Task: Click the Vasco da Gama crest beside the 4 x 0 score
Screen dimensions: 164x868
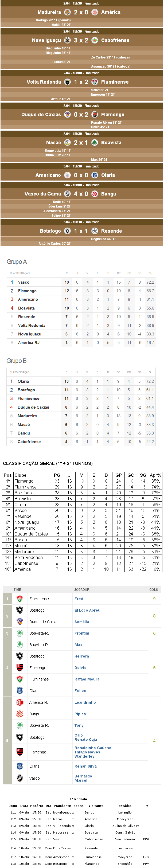Action: (67, 194)
